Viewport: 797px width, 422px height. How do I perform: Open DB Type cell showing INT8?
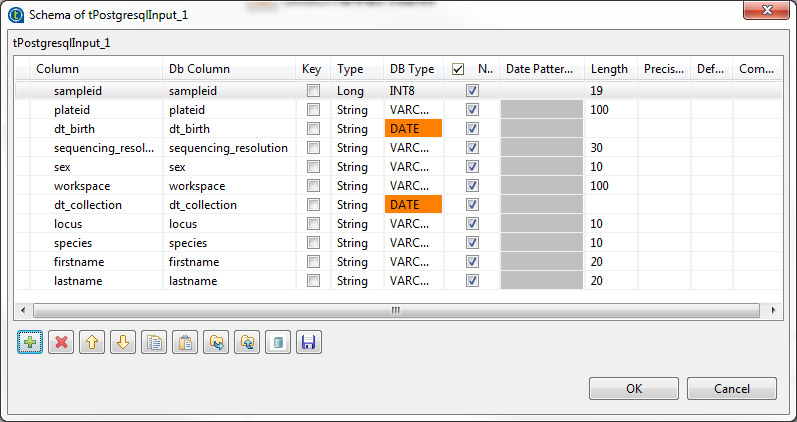[413, 91]
